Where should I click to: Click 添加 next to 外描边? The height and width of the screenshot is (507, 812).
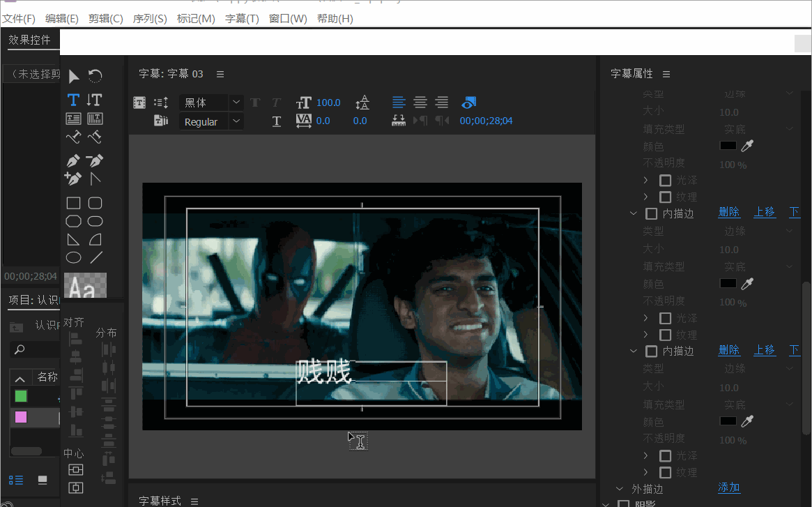[x=728, y=487]
